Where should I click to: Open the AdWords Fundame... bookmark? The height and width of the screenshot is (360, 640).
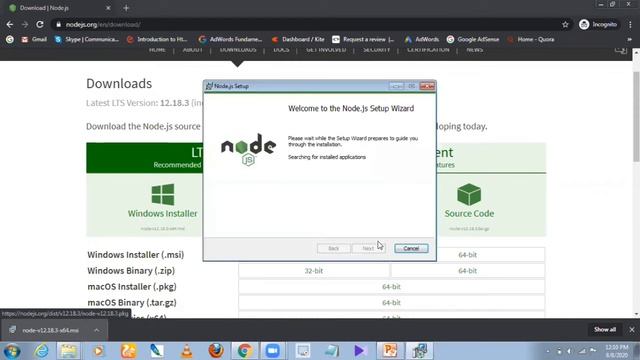pos(230,40)
